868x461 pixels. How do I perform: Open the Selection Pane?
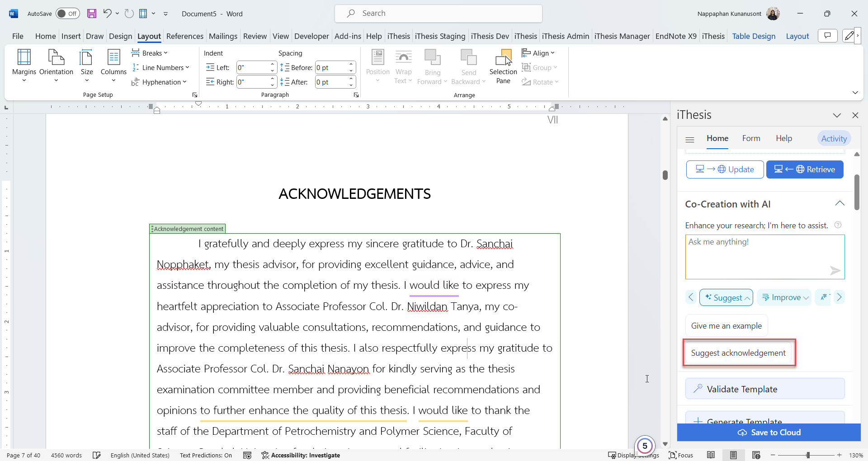503,67
